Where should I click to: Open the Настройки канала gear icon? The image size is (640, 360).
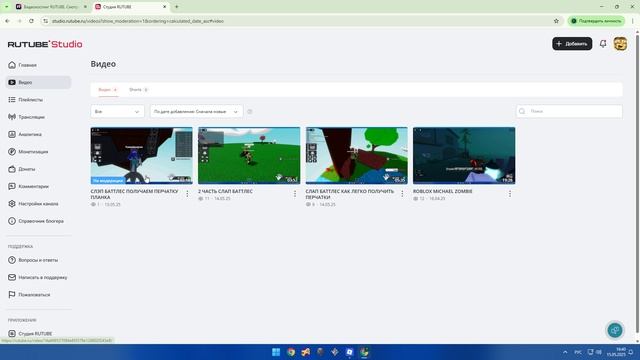coord(12,204)
